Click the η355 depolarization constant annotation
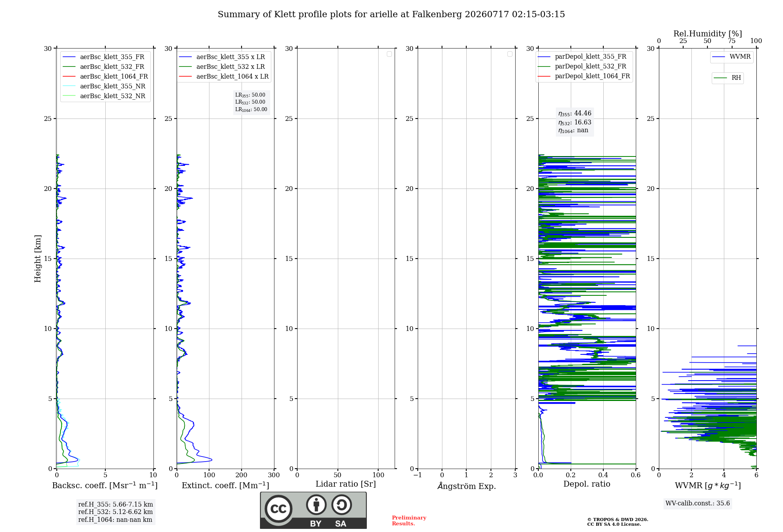Viewport: 783px width, 532px height. [x=575, y=122]
